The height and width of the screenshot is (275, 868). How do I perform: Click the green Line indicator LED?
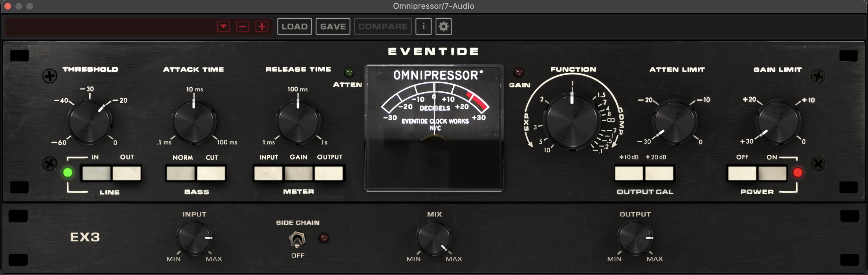point(68,173)
